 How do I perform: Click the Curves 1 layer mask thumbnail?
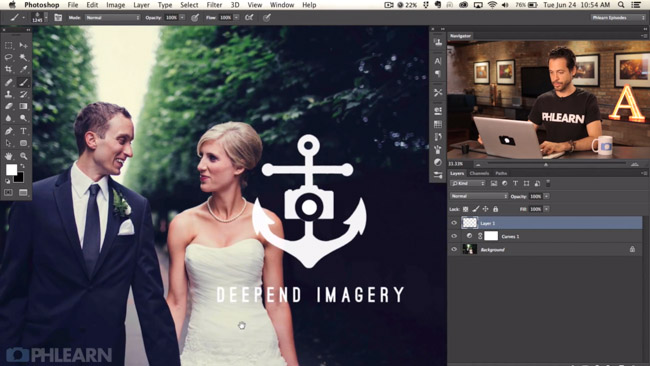tap(491, 236)
